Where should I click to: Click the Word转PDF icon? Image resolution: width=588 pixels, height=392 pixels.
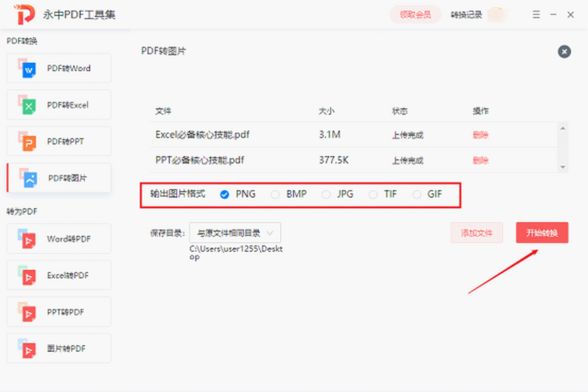pyautogui.click(x=28, y=239)
